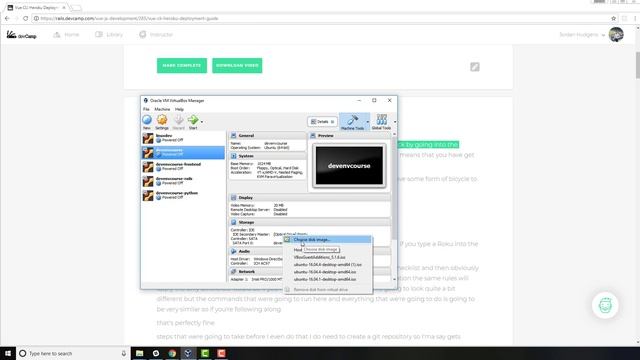Image resolution: width=640 pixels, height=360 pixels.
Task: Open File Explorer from the taskbar
Action: [140, 353]
